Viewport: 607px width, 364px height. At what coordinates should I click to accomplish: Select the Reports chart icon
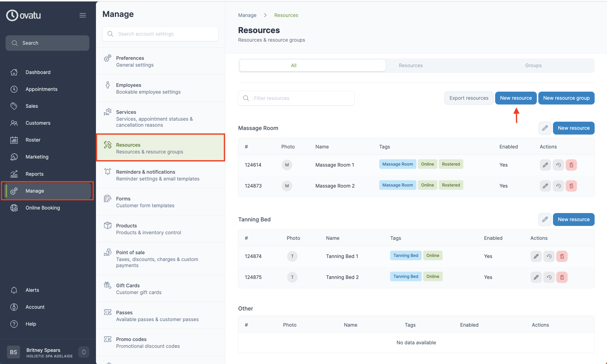(x=14, y=174)
